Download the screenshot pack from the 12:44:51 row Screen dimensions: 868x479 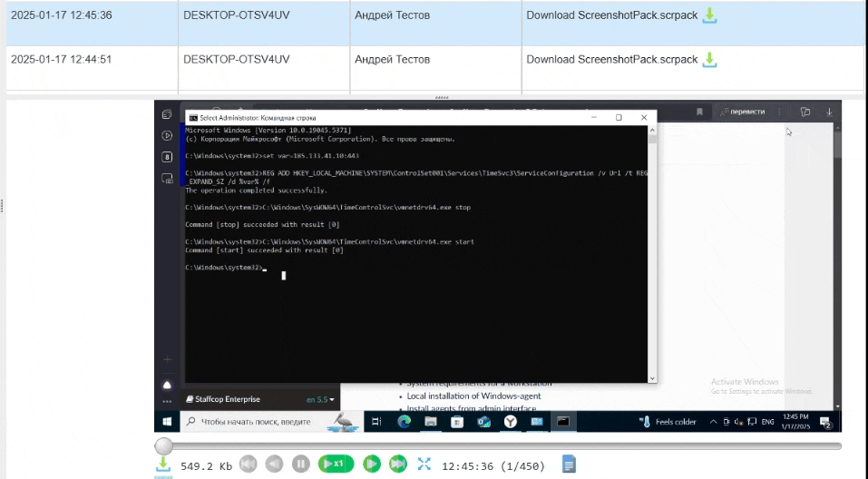pos(711,60)
